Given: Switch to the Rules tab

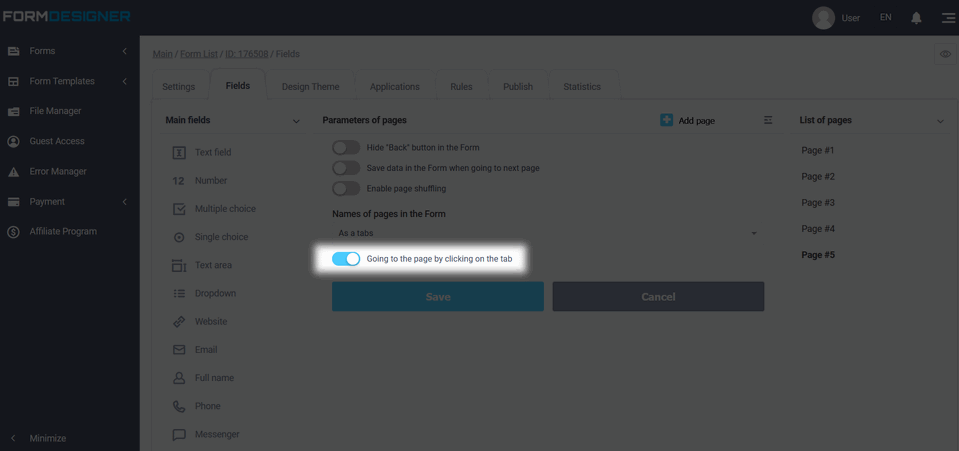Looking at the screenshot, I should pyautogui.click(x=461, y=86).
